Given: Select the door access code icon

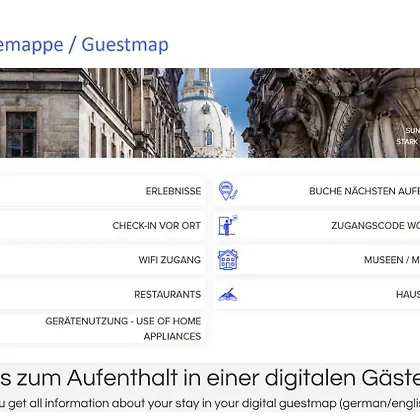Looking at the screenshot, I should pos(228,225).
